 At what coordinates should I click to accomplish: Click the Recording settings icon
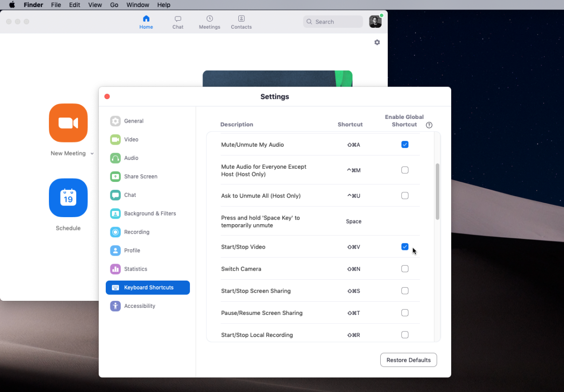point(115,232)
